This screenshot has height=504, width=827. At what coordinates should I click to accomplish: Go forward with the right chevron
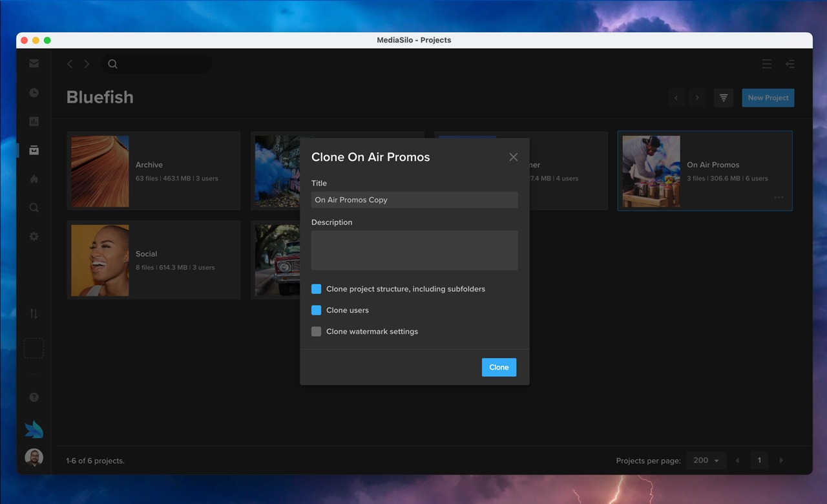pyautogui.click(x=87, y=64)
